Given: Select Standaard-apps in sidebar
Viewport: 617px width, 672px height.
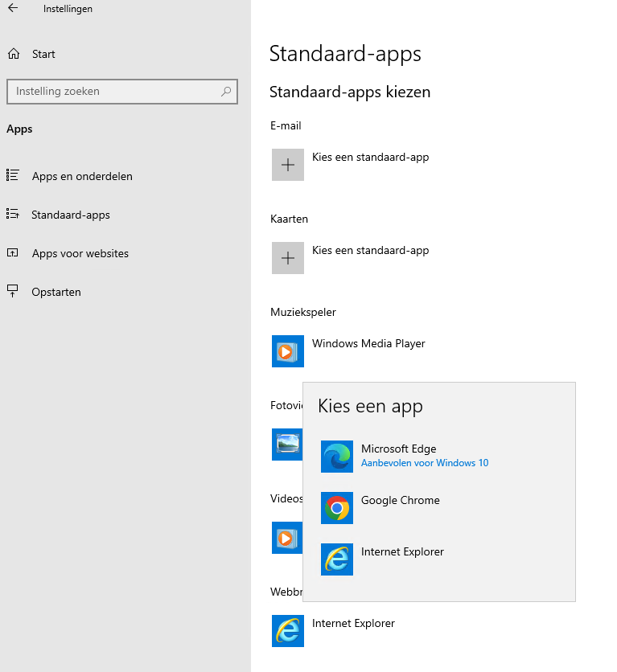Looking at the screenshot, I should click(x=70, y=215).
